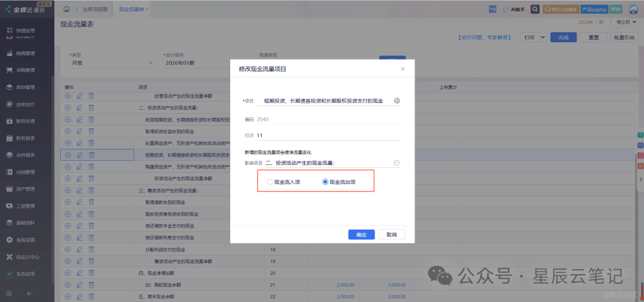The image size is (644, 302).
Task: Click 取消 to dismiss the dialog
Action: [x=391, y=235]
